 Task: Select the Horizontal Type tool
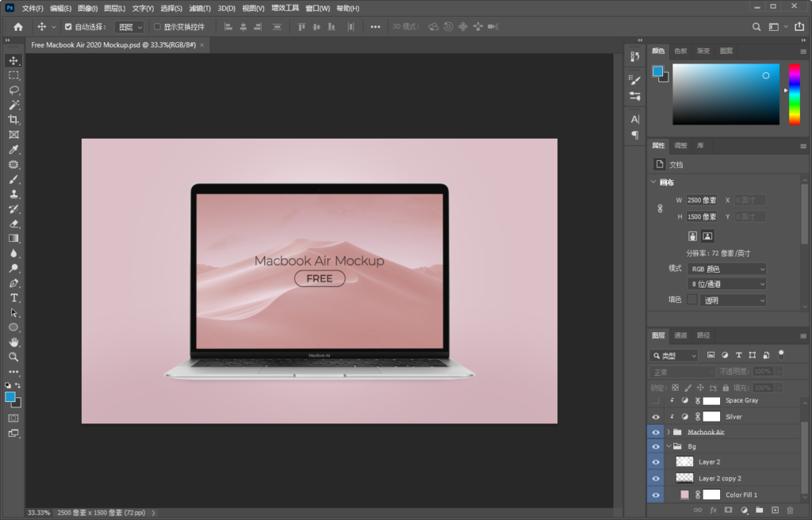coord(13,298)
